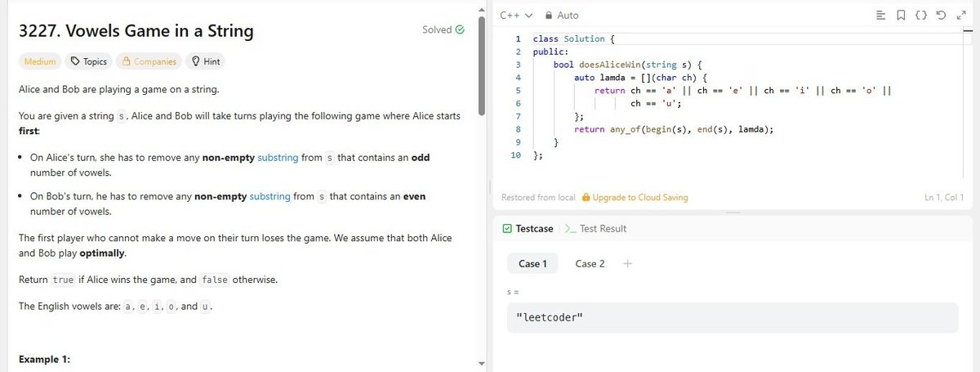The width and height of the screenshot is (980, 372).
Task: Click the tag icon on the Topics chip
Action: 75,61
